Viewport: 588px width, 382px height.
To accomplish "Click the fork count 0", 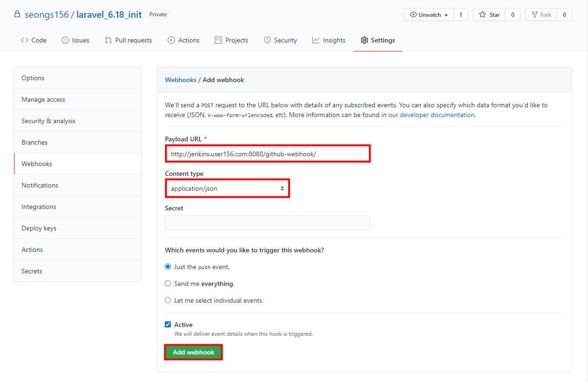I will 564,14.
